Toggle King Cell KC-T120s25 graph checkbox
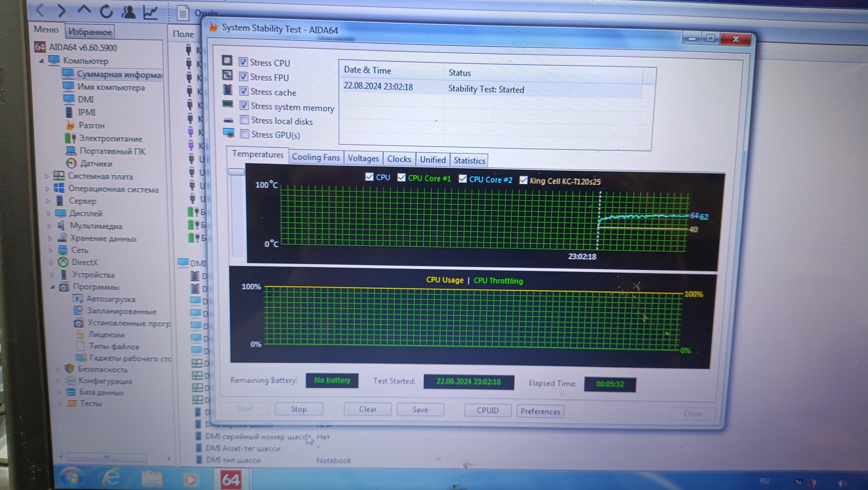Screen dimensions: 868x490 pos(523,180)
